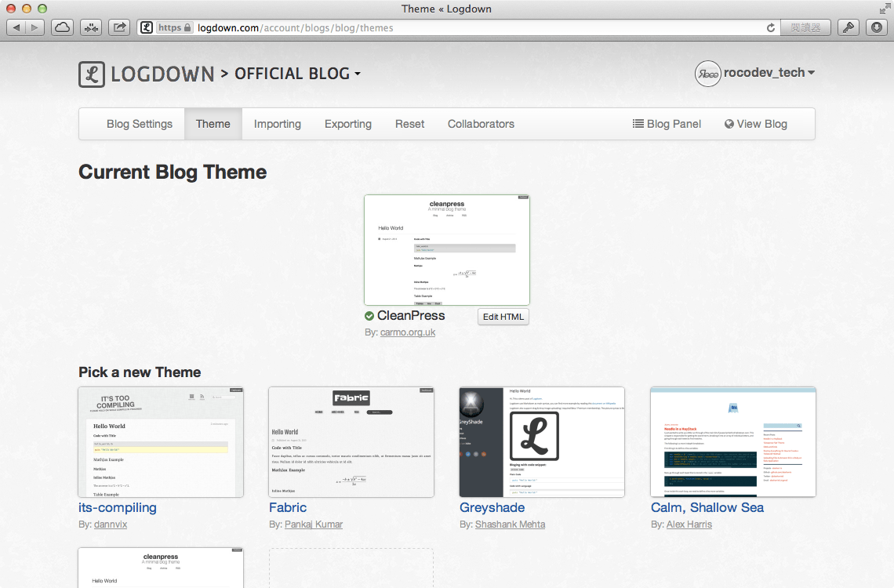Expand the OFFICIAL BLOG dropdown

(298, 74)
